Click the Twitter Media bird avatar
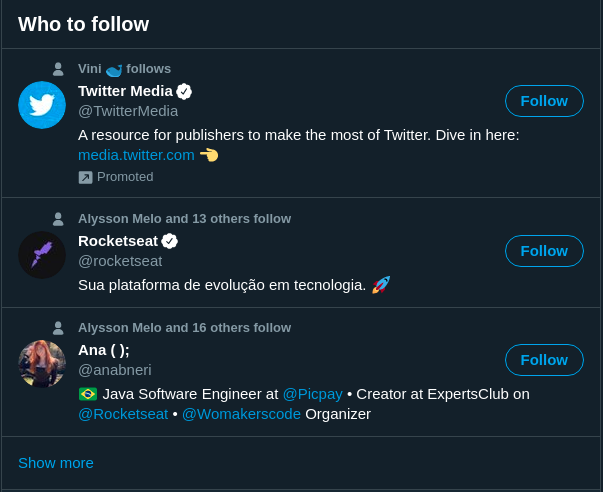Screen dimensions: 603x492 42,105
